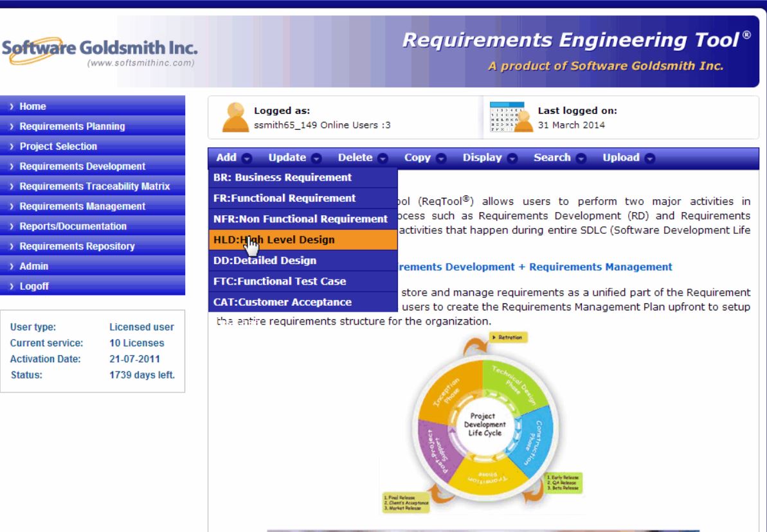Click the Add menu label
Viewport: 767px width, 532px height.
click(226, 157)
